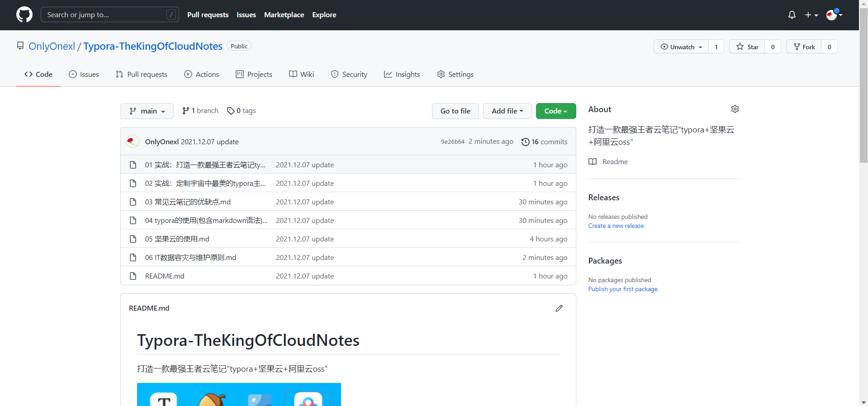
Task: Click the Readme book icon in About
Action: (x=593, y=162)
